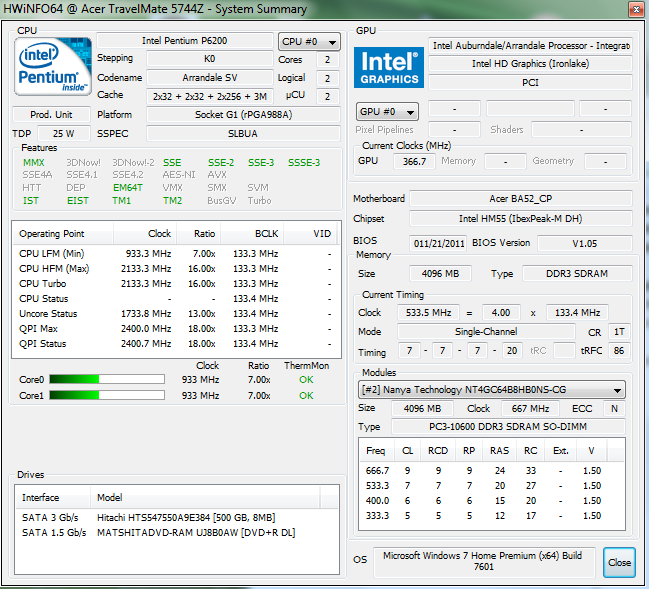Select the 666.7 frequency timing row

[x=491, y=471]
